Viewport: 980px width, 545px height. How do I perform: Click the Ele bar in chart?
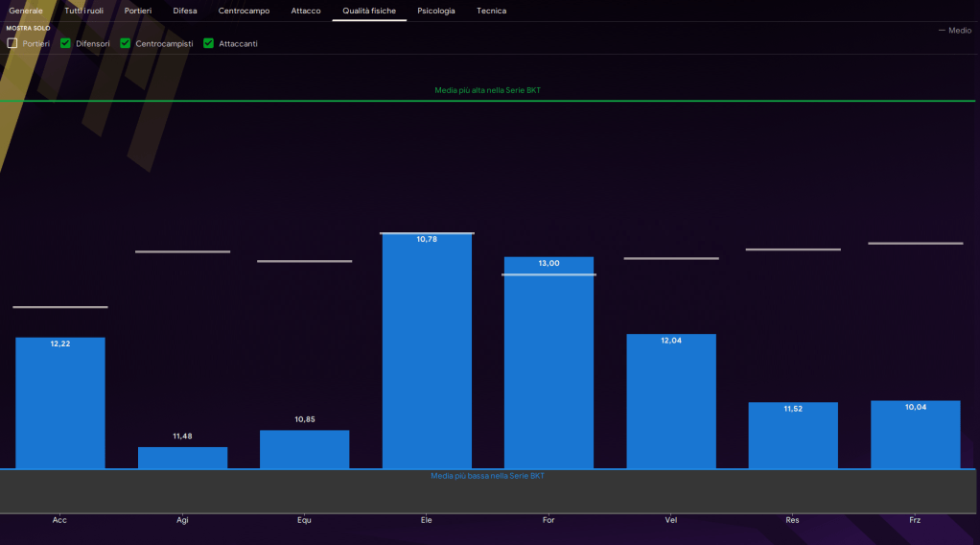click(427, 351)
